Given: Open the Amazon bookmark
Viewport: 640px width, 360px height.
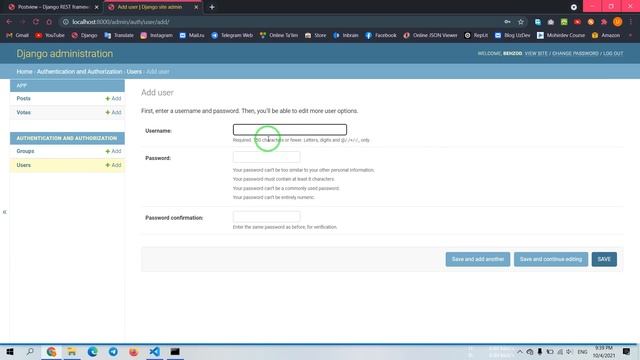Looking at the screenshot, I should click(606, 36).
